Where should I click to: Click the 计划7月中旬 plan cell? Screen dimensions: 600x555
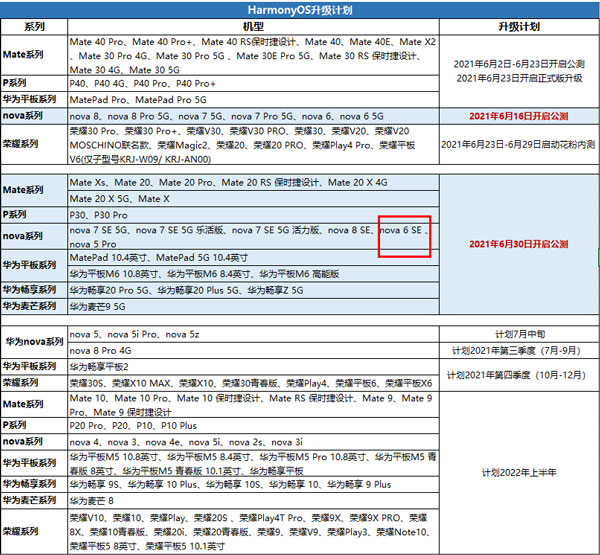click(519, 334)
